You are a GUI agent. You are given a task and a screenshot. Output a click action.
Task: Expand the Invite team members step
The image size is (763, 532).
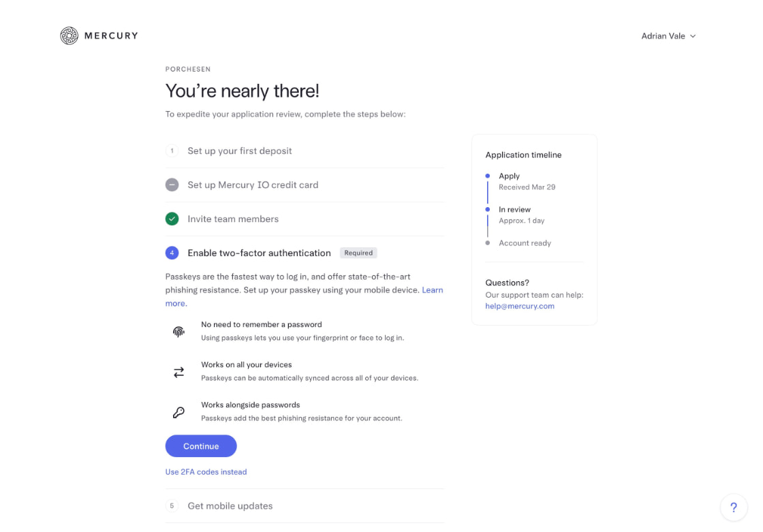[x=305, y=219]
